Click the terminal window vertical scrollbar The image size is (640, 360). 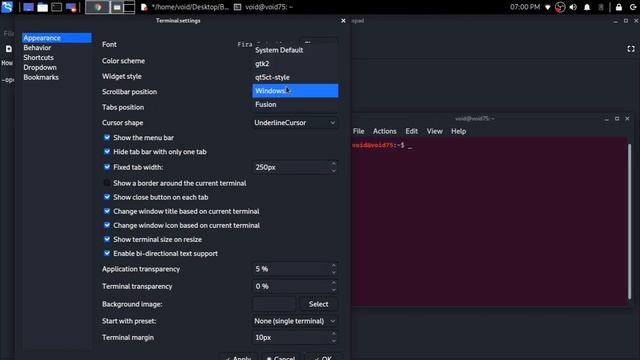tap(629, 222)
